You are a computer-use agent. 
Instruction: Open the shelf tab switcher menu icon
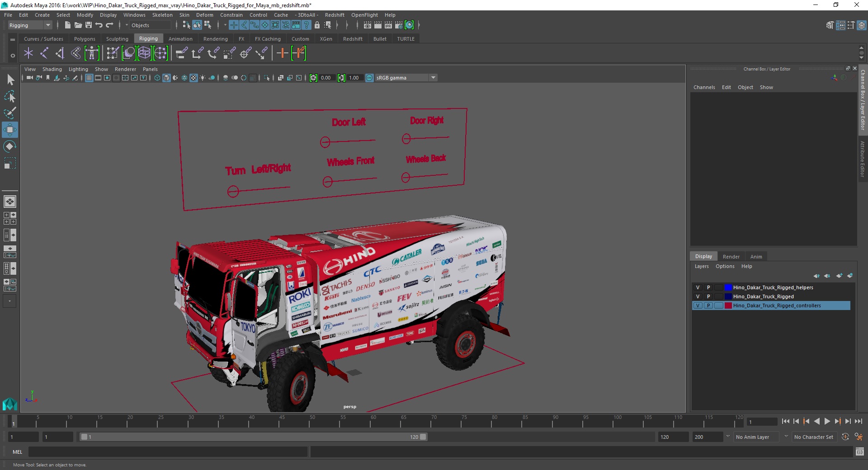point(13,39)
